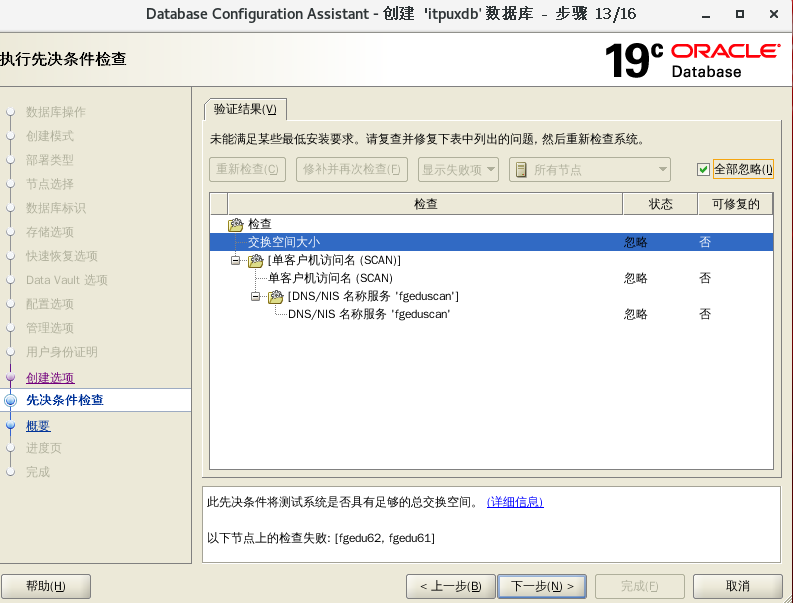Click the 用户身份证明 step label

pyautogui.click(x=62, y=352)
